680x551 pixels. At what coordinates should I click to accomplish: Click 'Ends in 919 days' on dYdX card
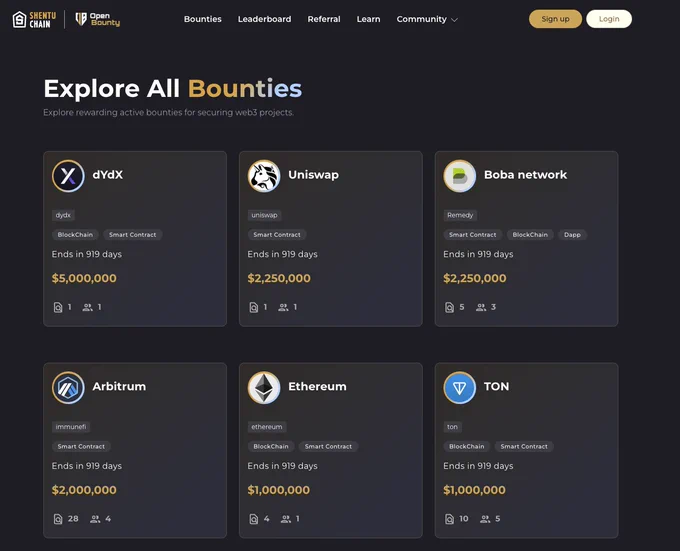coord(87,254)
